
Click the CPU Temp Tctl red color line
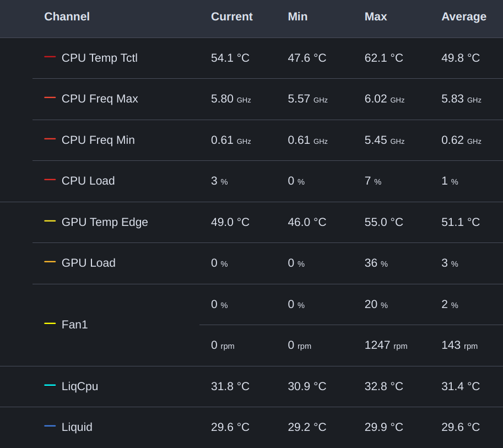click(50, 57)
